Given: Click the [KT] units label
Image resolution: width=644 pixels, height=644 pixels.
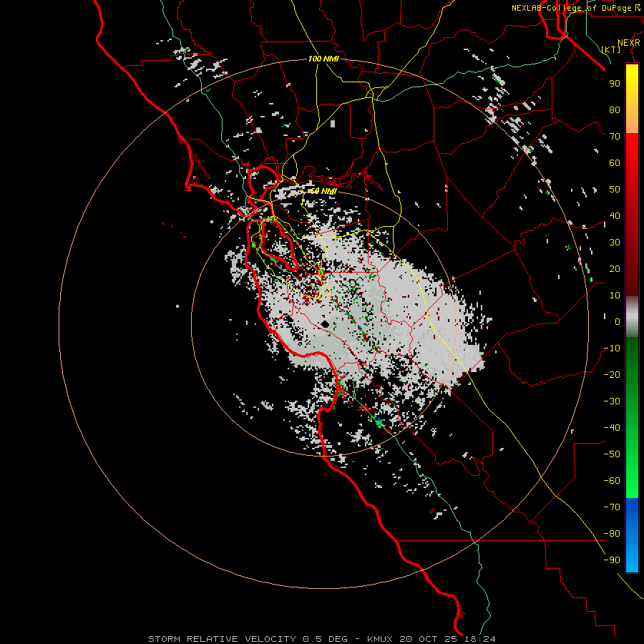Looking at the screenshot, I should point(610,49).
